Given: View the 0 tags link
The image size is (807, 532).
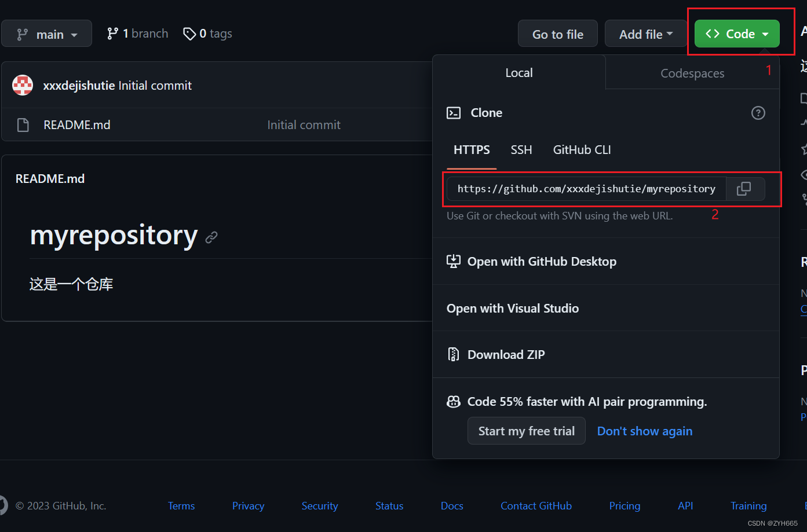Looking at the screenshot, I should point(207,34).
